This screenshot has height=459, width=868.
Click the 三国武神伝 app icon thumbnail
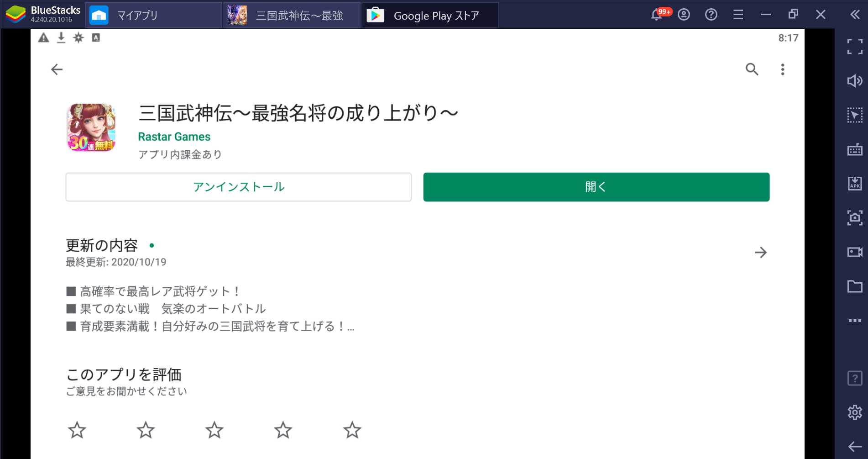tap(91, 127)
